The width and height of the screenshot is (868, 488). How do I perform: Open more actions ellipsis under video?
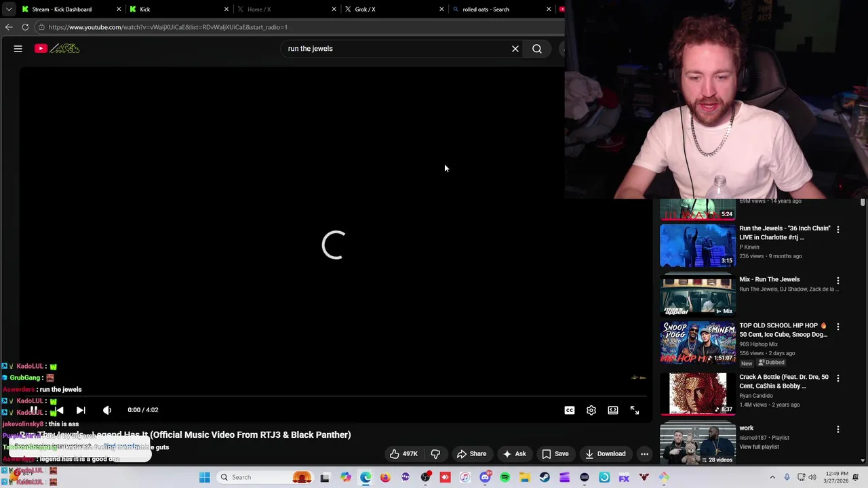click(x=645, y=454)
